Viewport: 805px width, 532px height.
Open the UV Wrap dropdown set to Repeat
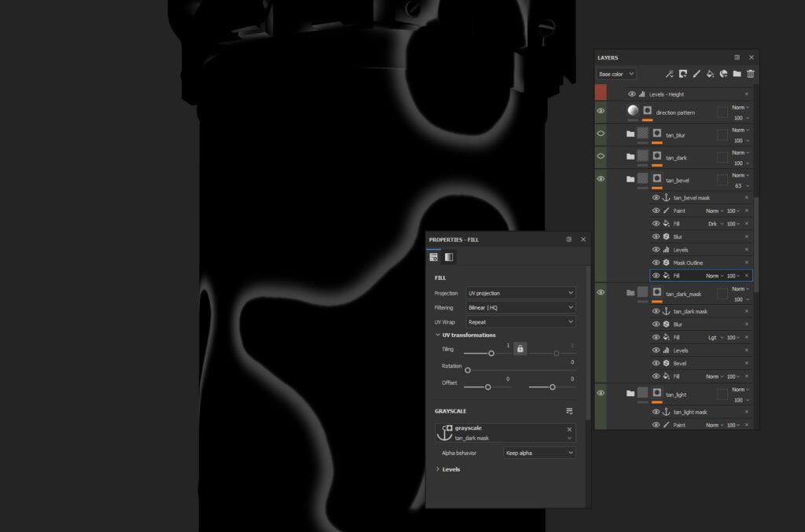click(520, 321)
